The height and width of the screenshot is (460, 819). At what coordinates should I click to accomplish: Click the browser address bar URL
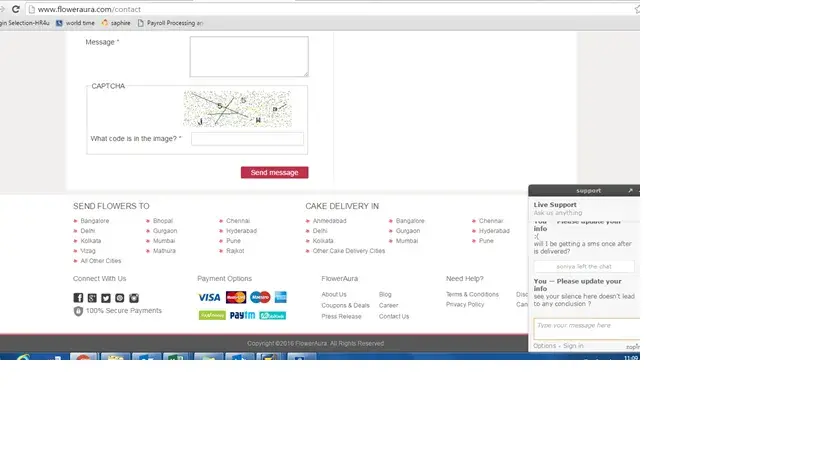(x=89, y=9)
